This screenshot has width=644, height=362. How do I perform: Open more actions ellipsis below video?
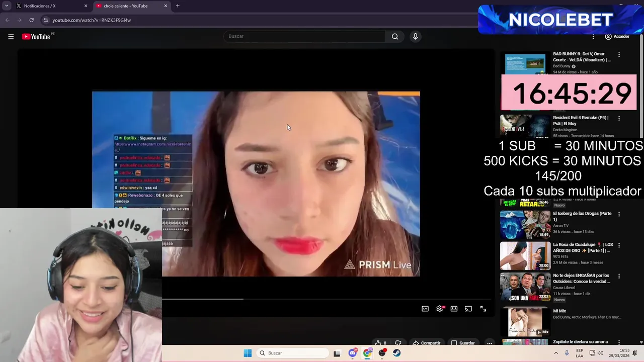[x=489, y=343]
